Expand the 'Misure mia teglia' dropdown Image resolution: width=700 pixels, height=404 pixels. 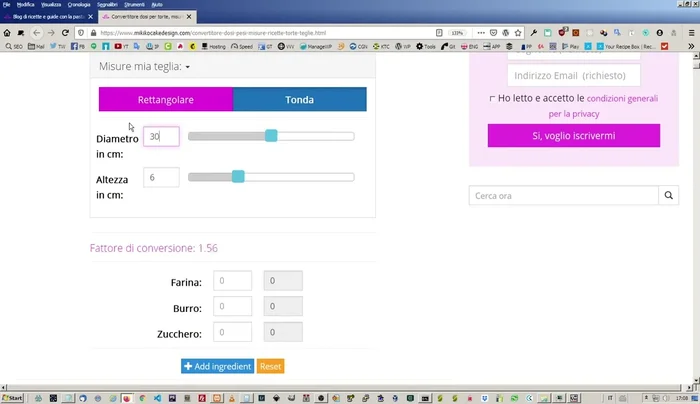[x=144, y=67]
